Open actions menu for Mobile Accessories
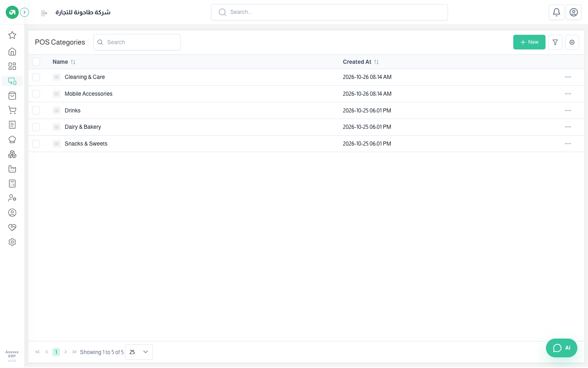The image size is (588, 368). click(x=568, y=94)
